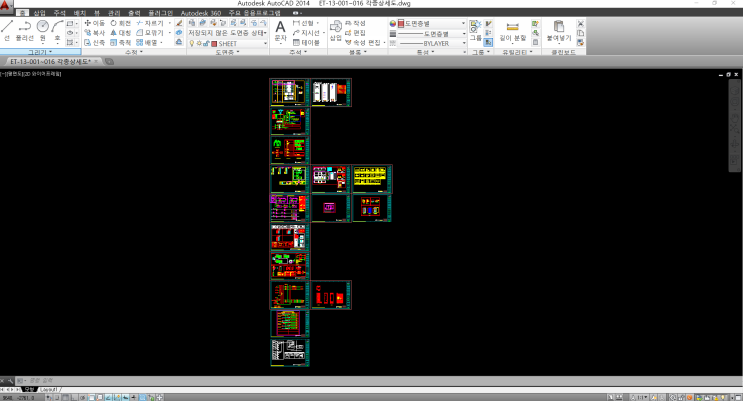Open the Plug-ins (플러그인) ribbon tab
Image resolution: width=743 pixels, height=401 pixels.
[160, 13]
